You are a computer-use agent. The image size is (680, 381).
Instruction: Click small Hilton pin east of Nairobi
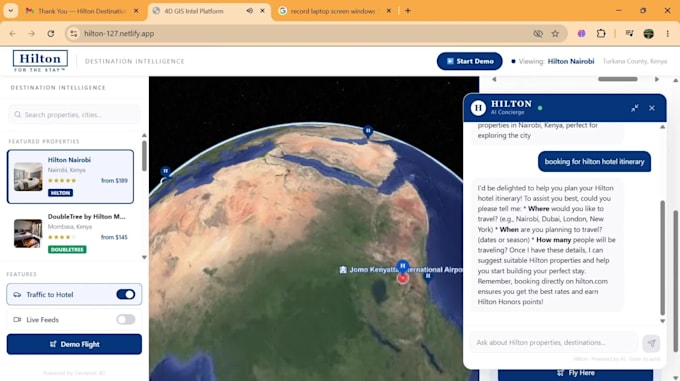[428, 276]
